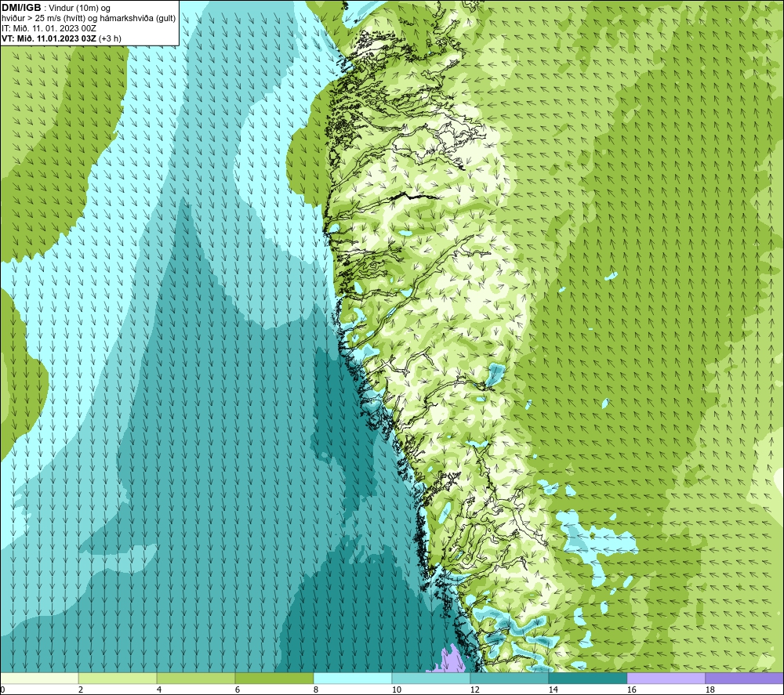Click the scale label '6'
The height and width of the screenshot is (695, 784).
pyautogui.click(x=238, y=690)
